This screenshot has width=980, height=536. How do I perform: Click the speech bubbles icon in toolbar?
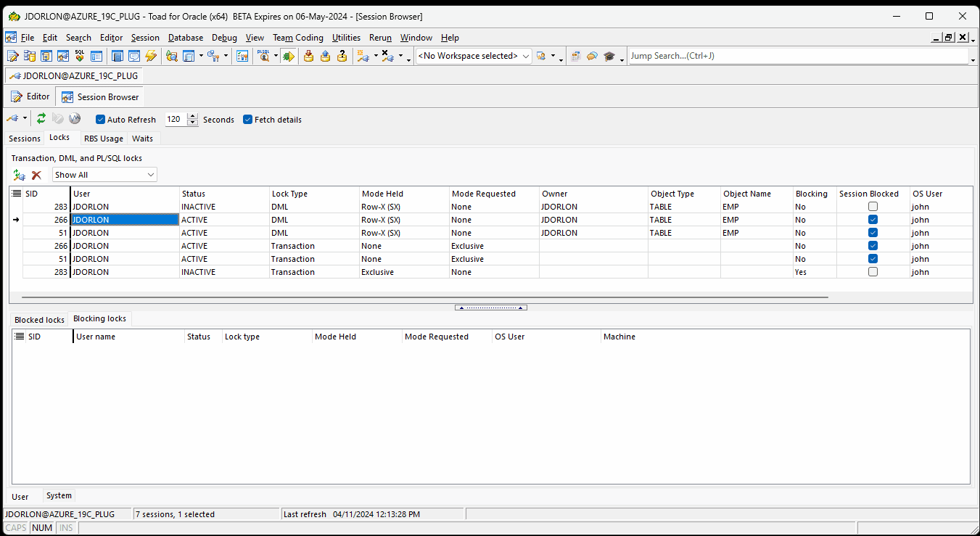pos(593,56)
